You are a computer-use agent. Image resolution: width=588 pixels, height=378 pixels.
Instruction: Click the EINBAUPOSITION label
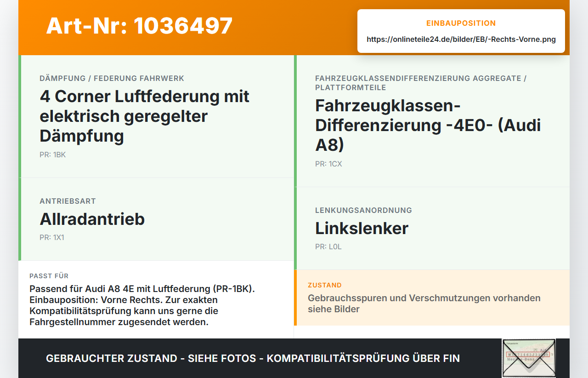461,23
